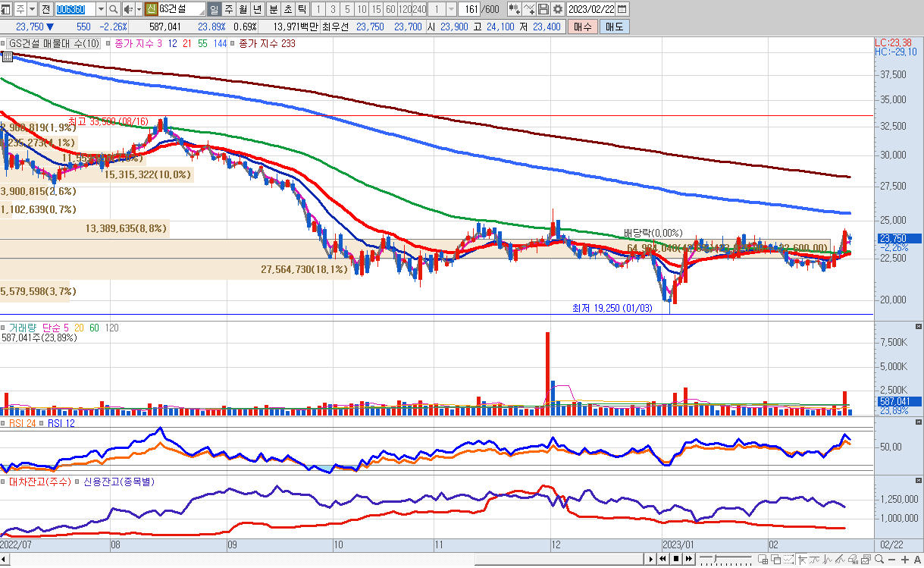Expand the stock code dropdown arrow
This screenshot has width=924, height=568.
point(101,9)
